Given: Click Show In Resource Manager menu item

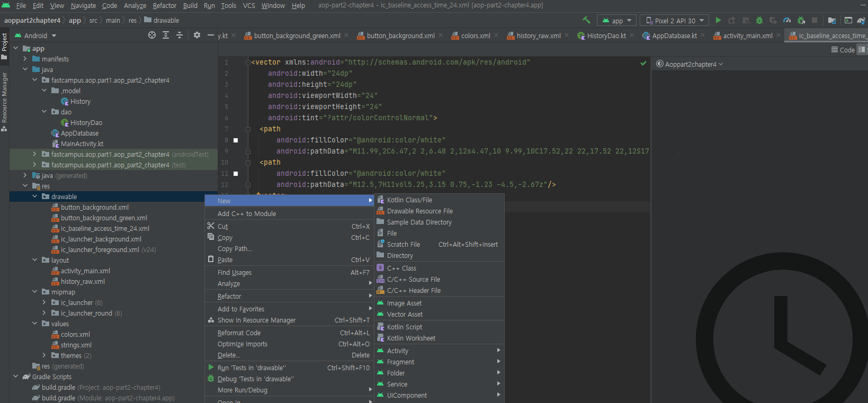Looking at the screenshot, I should 289,320.
